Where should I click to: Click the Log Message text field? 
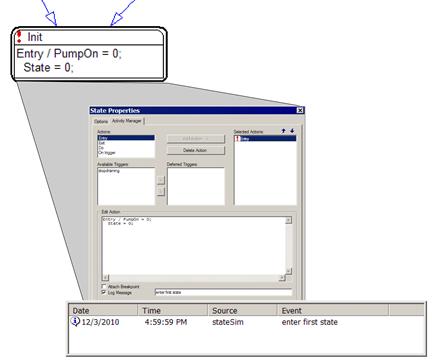223,292
